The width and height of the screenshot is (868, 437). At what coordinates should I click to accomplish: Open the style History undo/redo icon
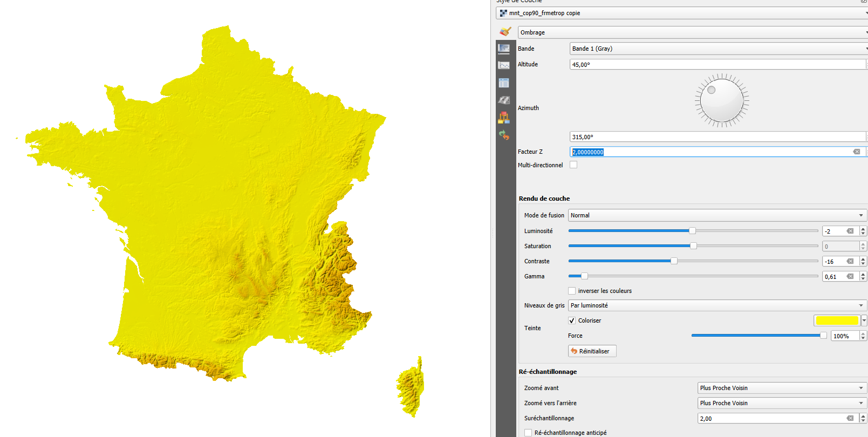(504, 135)
